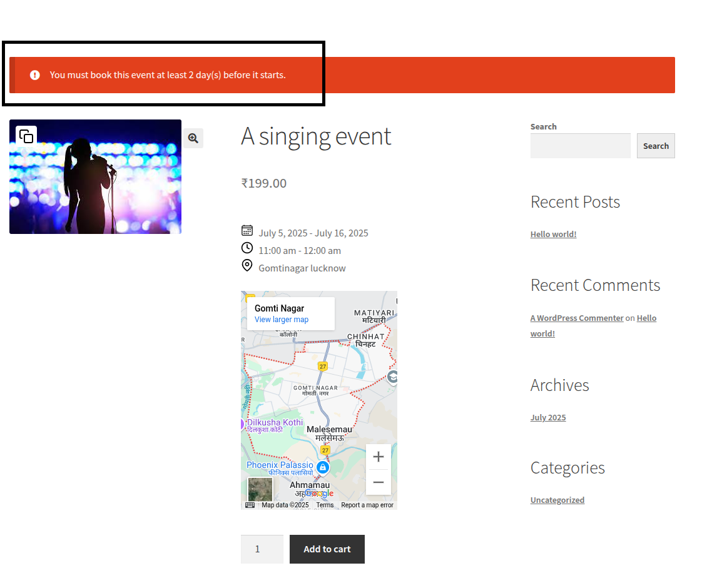Image resolution: width=712 pixels, height=588 pixels.
Task: Open the singer product image
Action: pos(95,176)
